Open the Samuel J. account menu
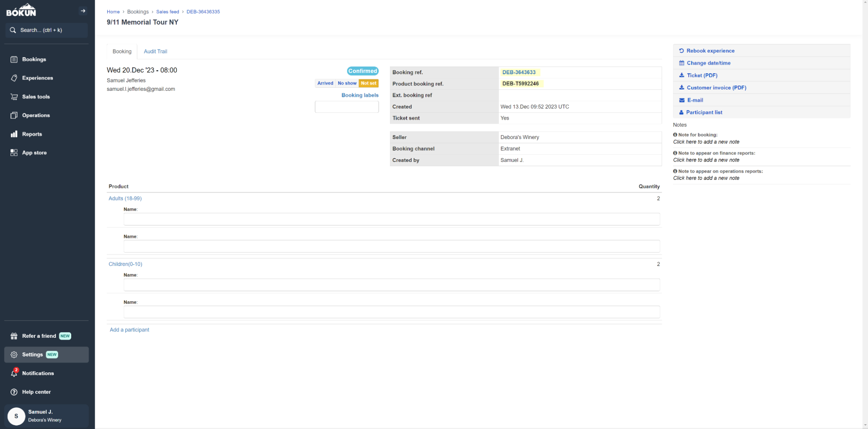This screenshot has width=868, height=429. pyautogui.click(x=46, y=416)
